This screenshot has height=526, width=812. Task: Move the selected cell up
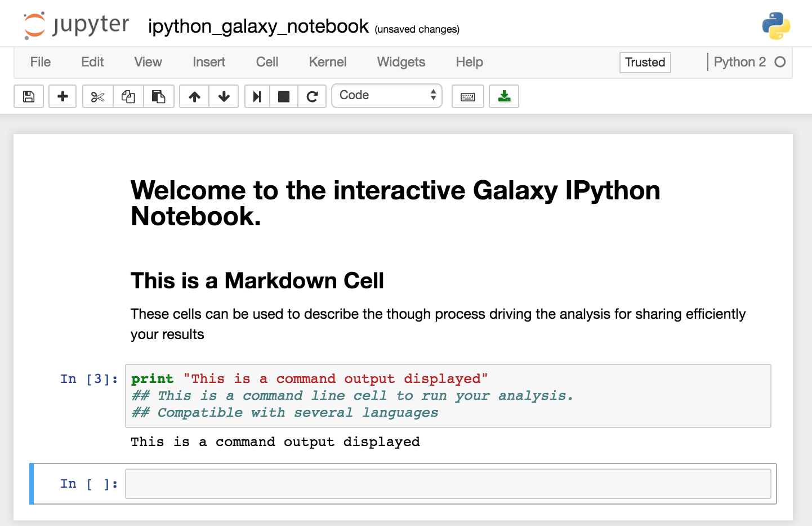[x=194, y=96]
